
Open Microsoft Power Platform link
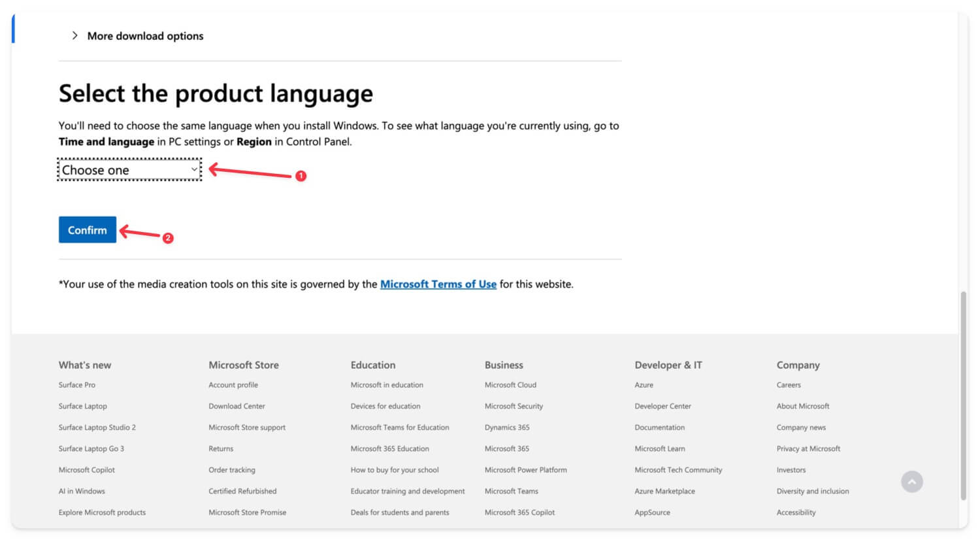pos(526,470)
